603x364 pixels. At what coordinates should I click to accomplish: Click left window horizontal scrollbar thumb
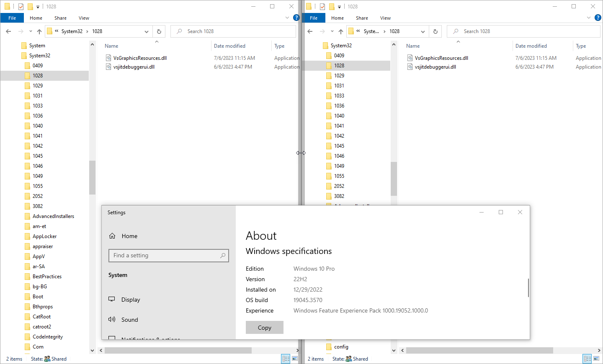tap(178, 350)
